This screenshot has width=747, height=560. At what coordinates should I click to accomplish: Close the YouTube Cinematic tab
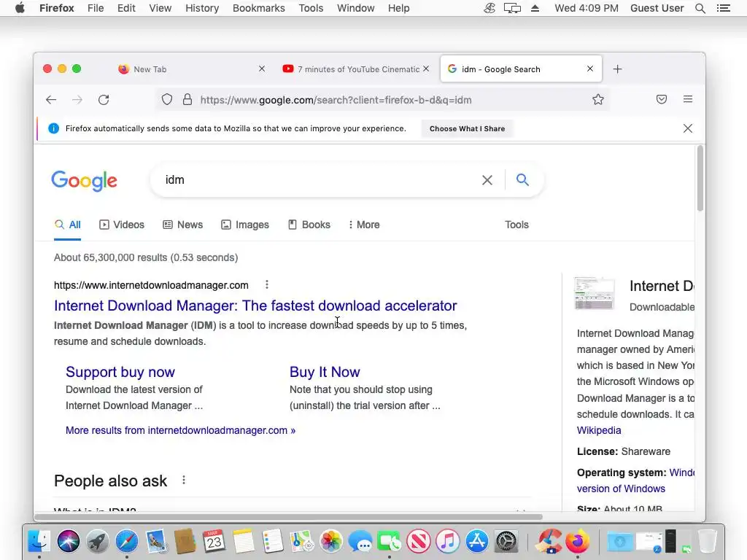(x=426, y=69)
